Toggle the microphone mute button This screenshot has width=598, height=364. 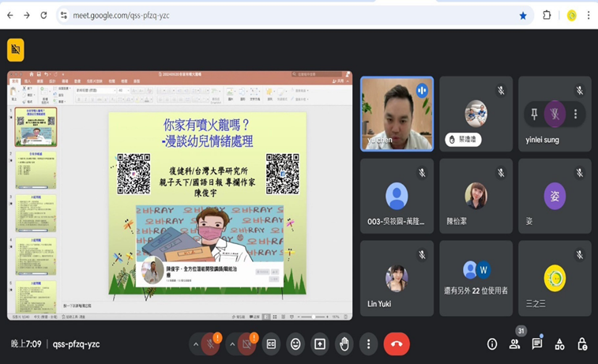[x=210, y=344]
